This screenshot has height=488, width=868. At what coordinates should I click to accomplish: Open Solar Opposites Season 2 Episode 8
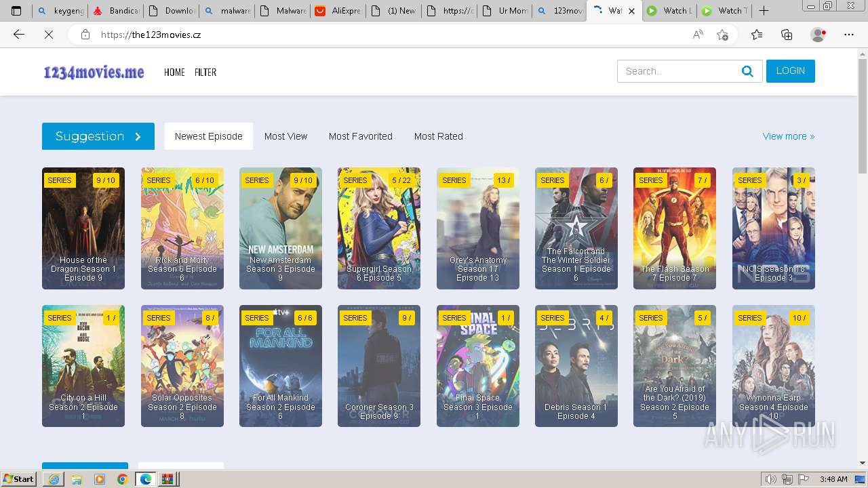pyautogui.click(x=182, y=366)
